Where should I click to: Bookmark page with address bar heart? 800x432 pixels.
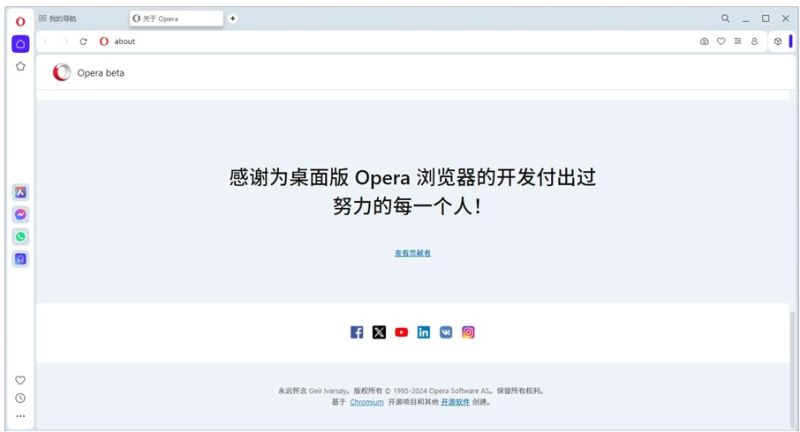pyautogui.click(x=721, y=41)
